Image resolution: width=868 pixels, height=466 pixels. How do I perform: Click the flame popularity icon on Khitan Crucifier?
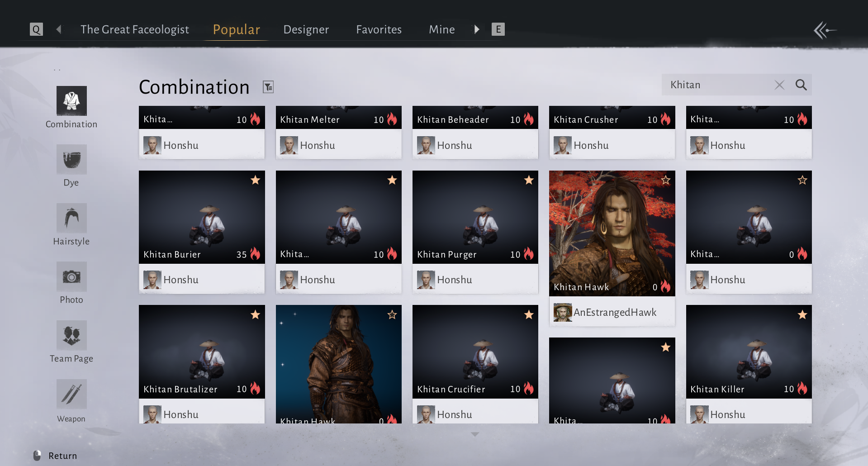[x=529, y=388]
